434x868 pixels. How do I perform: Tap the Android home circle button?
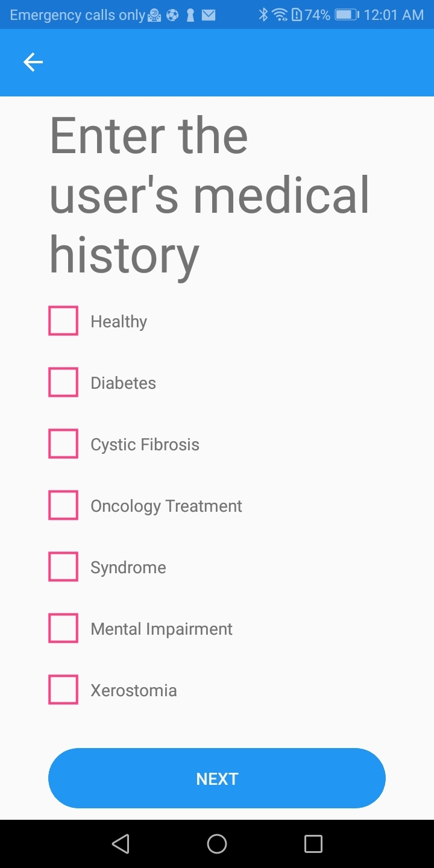pos(217,843)
